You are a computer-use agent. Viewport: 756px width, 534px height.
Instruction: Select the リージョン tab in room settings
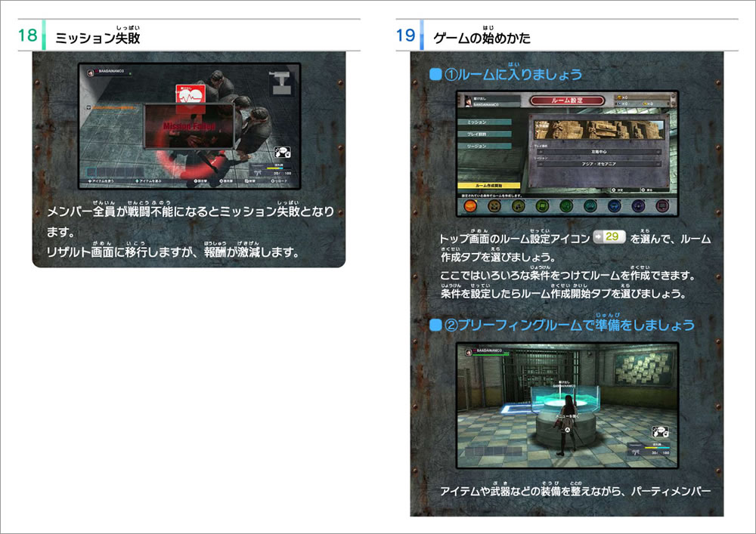pos(485,146)
